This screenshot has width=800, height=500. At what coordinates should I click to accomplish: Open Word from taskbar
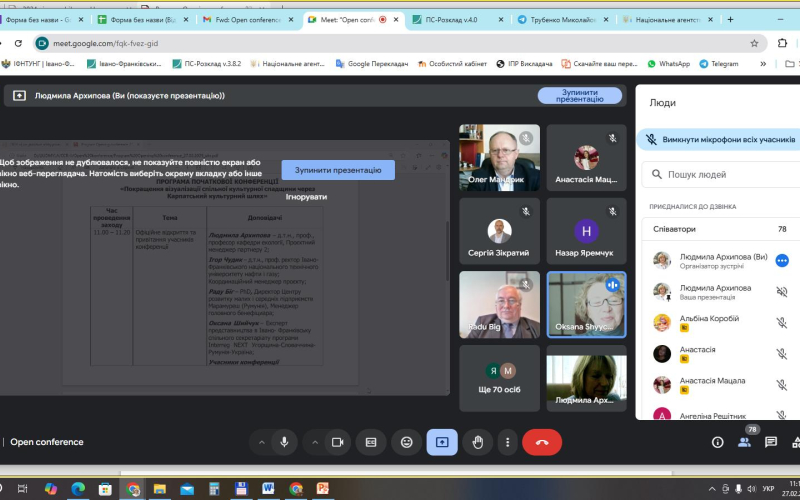(268, 489)
